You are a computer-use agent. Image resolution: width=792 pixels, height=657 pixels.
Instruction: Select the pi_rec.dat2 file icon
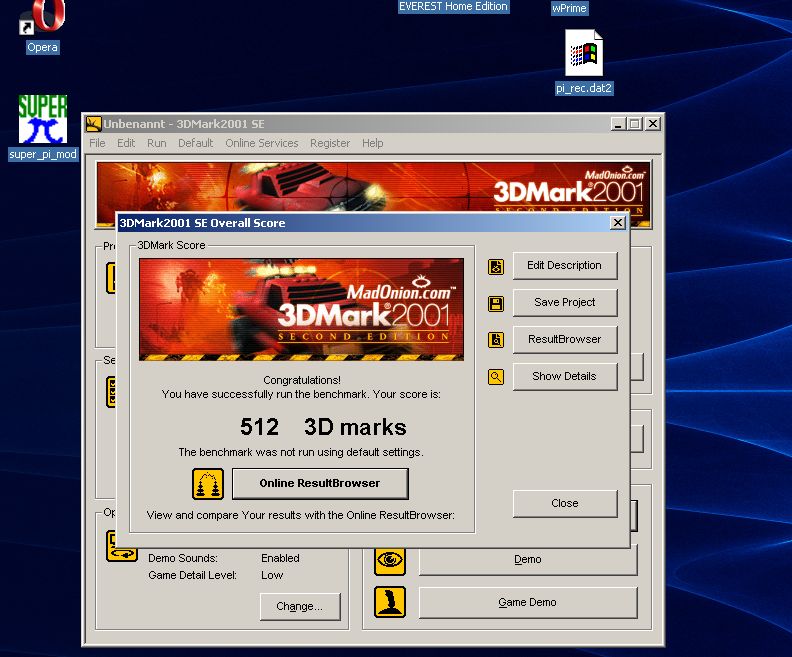point(584,62)
